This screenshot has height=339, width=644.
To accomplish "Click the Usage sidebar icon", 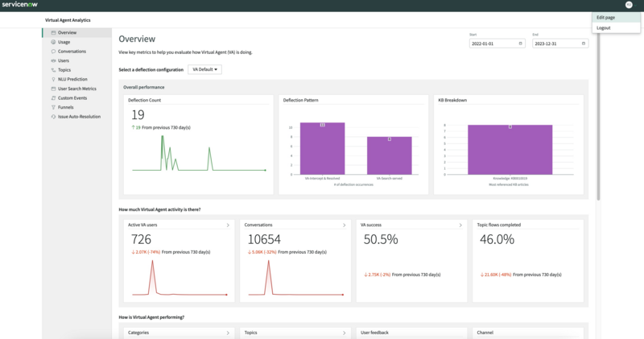I will [53, 42].
